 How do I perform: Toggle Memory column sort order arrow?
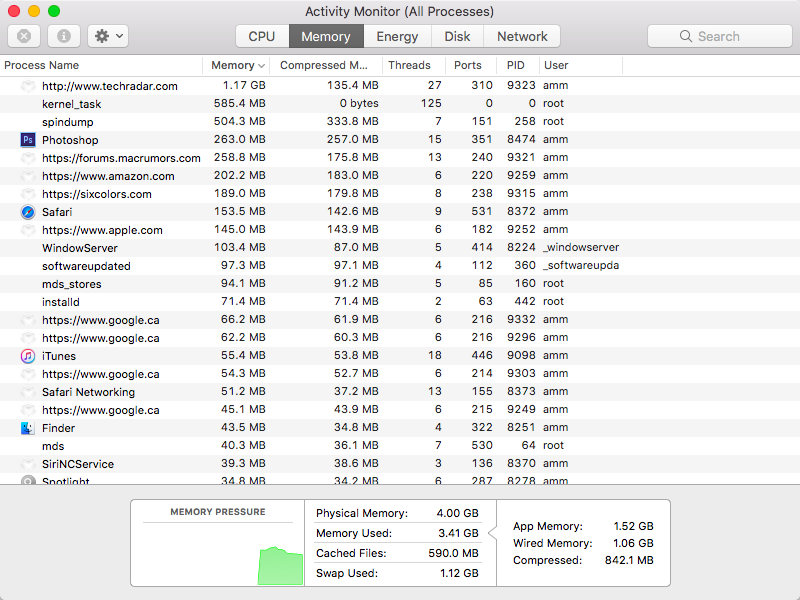coord(261,66)
